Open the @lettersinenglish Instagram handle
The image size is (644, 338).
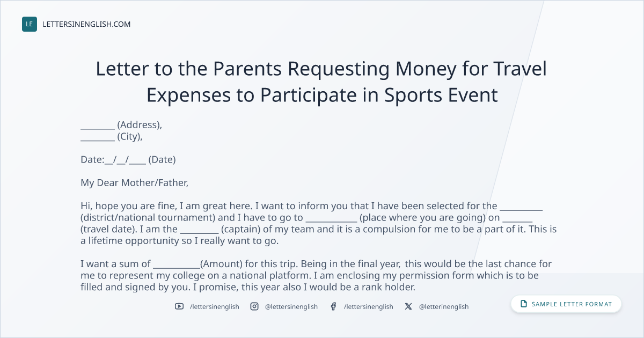tap(291, 306)
